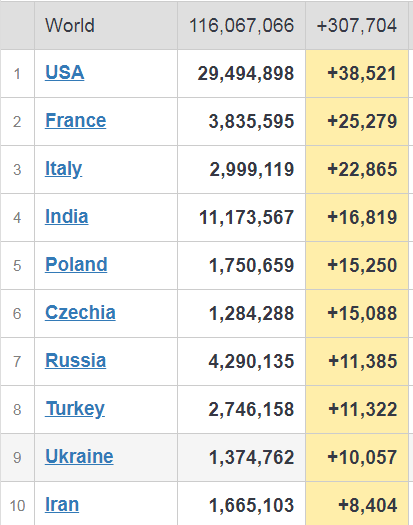The image size is (413, 525).
Task: Select the World total cases cell 116,067,066
Action: [242, 25]
